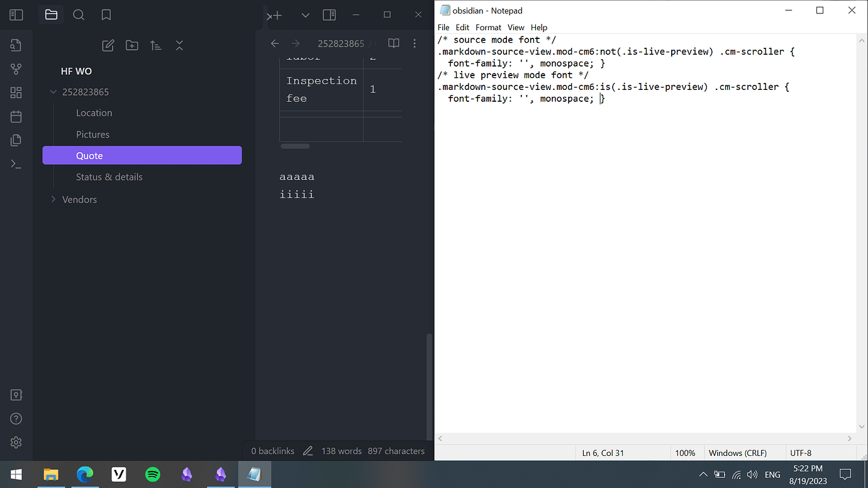Screen dimensions: 868x488
Task: Click the pencil editing mode status icon
Action: click(x=308, y=451)
